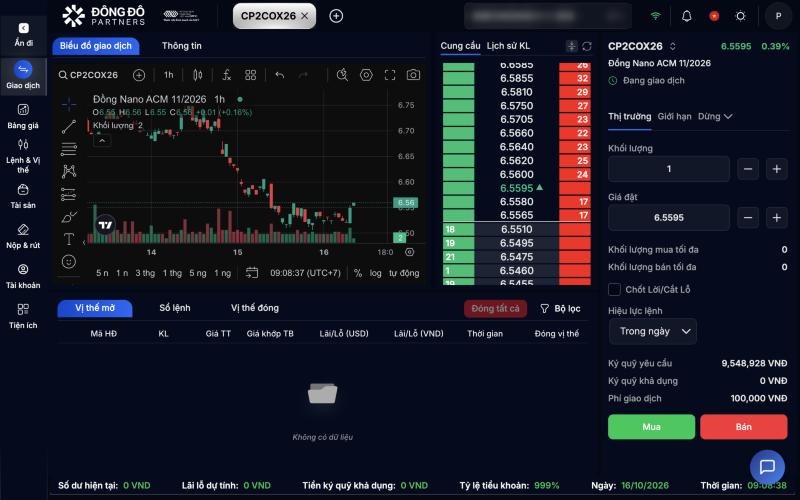Click chart compare plus icon
800x500 pixels.
[139, 75]
